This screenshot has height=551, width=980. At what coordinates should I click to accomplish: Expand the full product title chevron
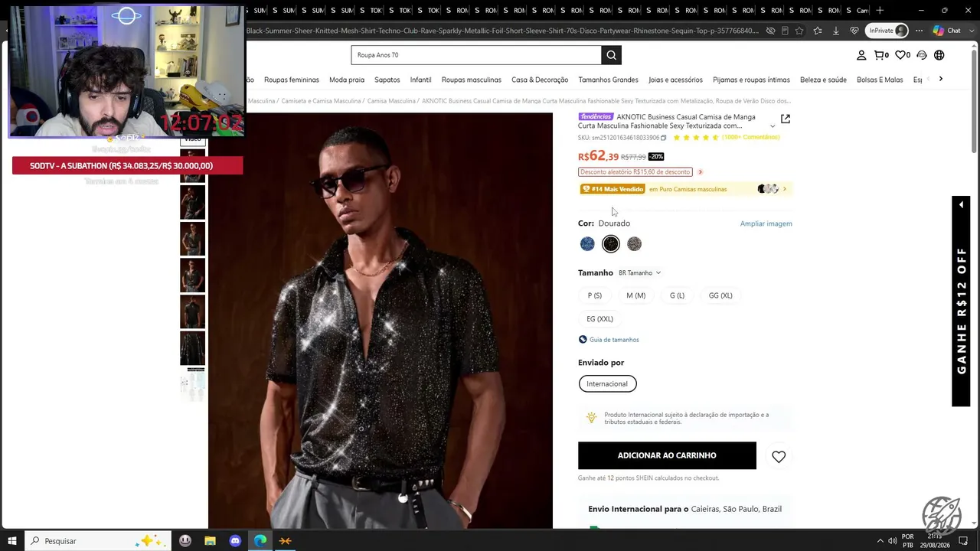[772, 126]
